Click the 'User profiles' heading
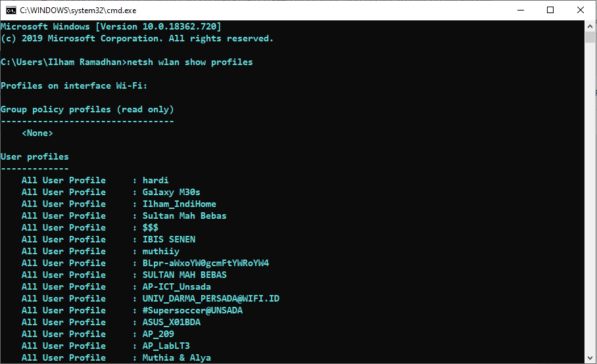Image resolution: width=597 pixels, height=364 pixels. [35, 157]
